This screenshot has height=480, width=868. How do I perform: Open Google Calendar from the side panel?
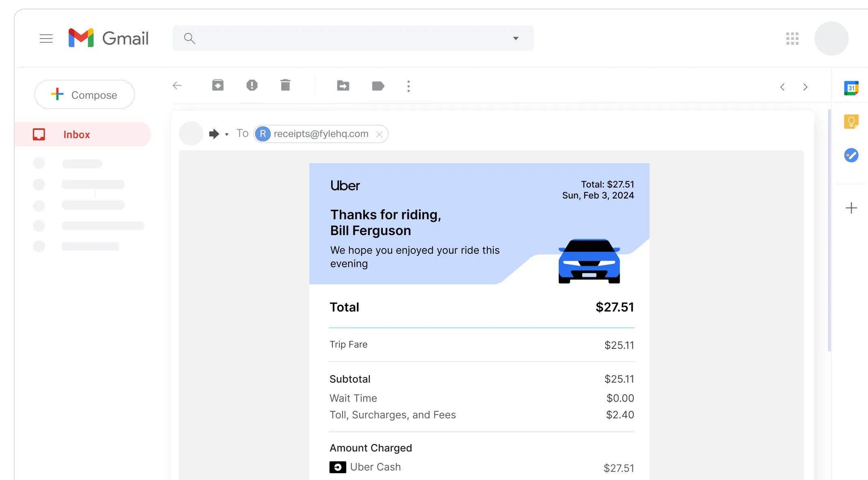coord(852,88)
